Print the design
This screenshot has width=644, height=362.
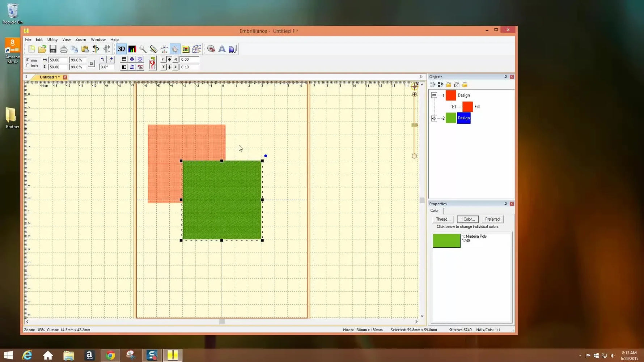click(64, 49)
